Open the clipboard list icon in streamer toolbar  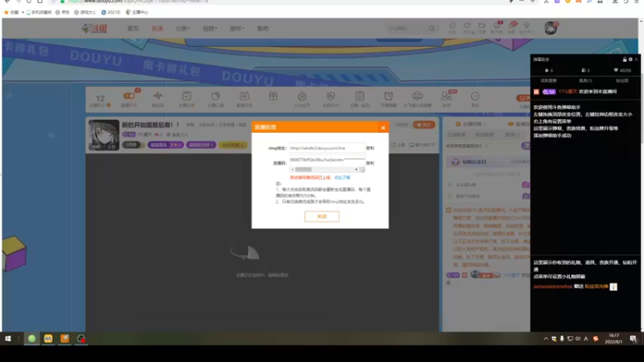360,97
